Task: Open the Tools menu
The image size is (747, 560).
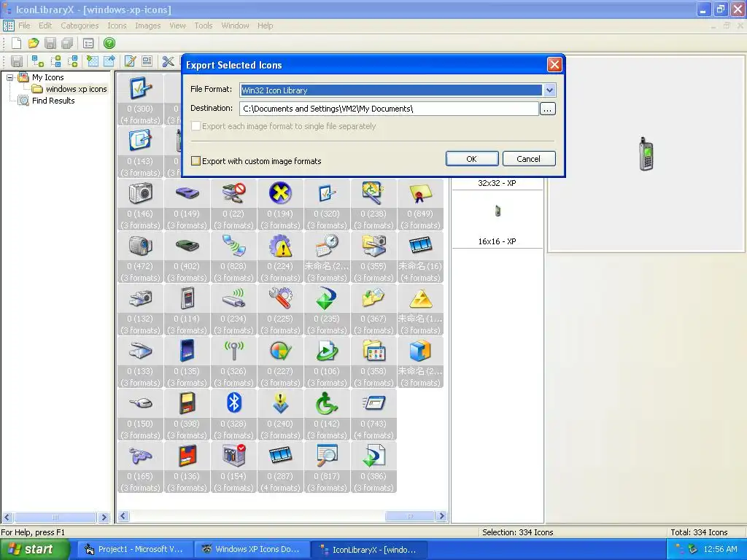Action: tap(204, 26)
